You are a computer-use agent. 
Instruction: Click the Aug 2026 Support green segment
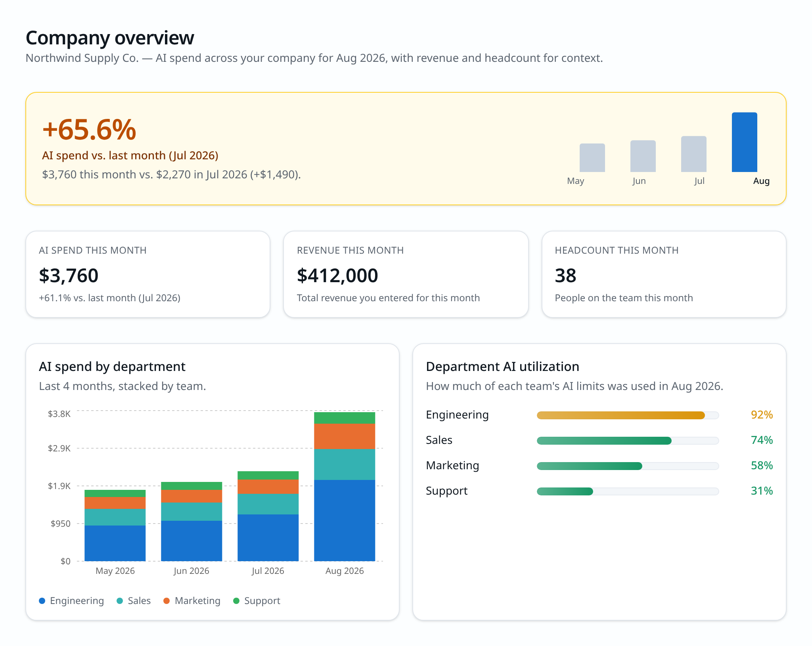click(345, 418)
